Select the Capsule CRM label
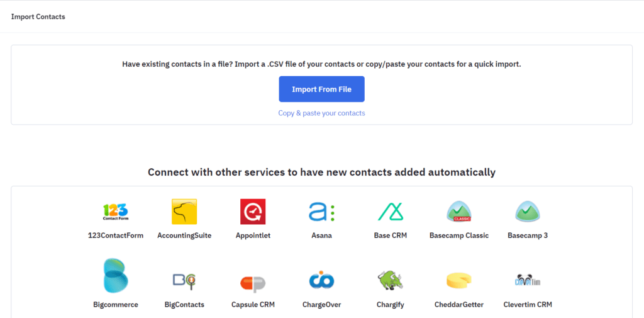Viewport: 644px width, 318px height. click(253, 305)
